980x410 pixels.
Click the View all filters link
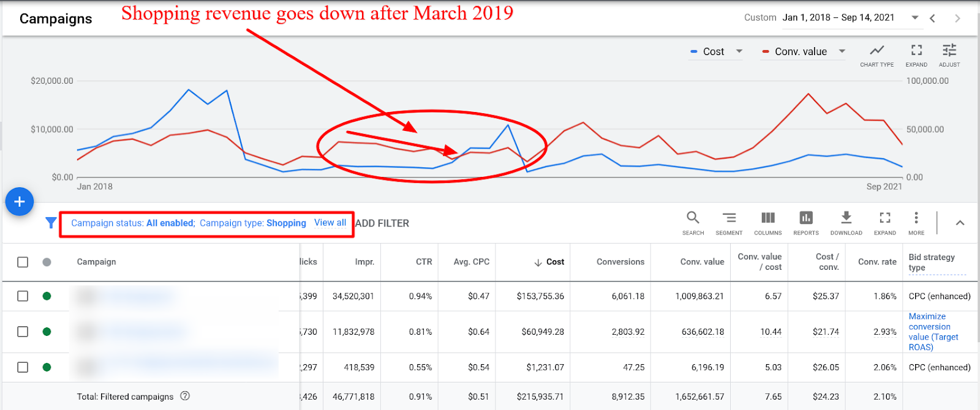[x=330, y=223]
